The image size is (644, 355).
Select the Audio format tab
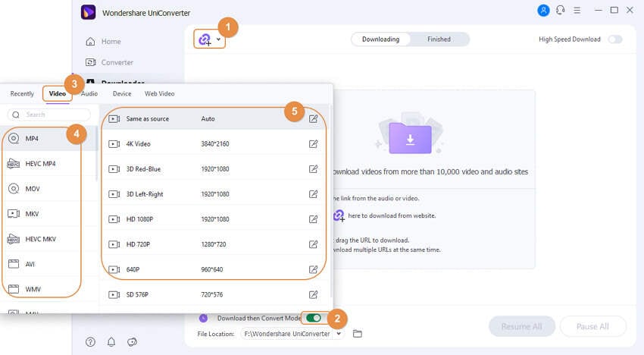89,94
